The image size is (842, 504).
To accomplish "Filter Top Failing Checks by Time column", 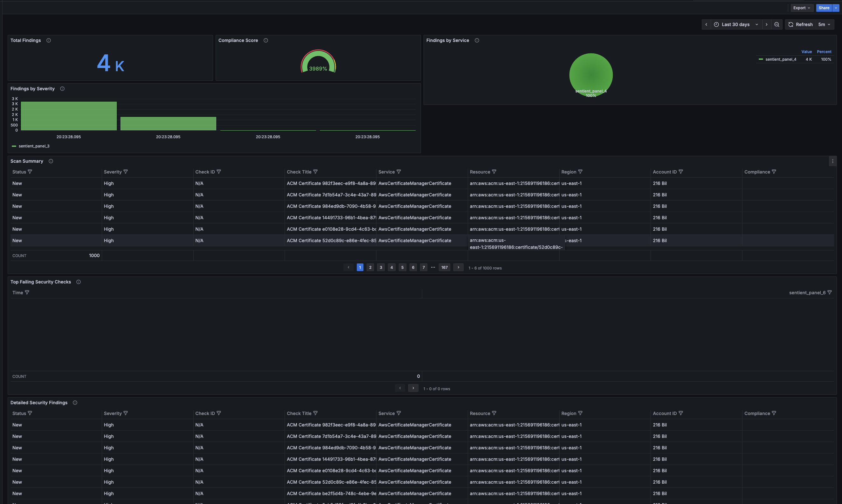I will [27, 292].
